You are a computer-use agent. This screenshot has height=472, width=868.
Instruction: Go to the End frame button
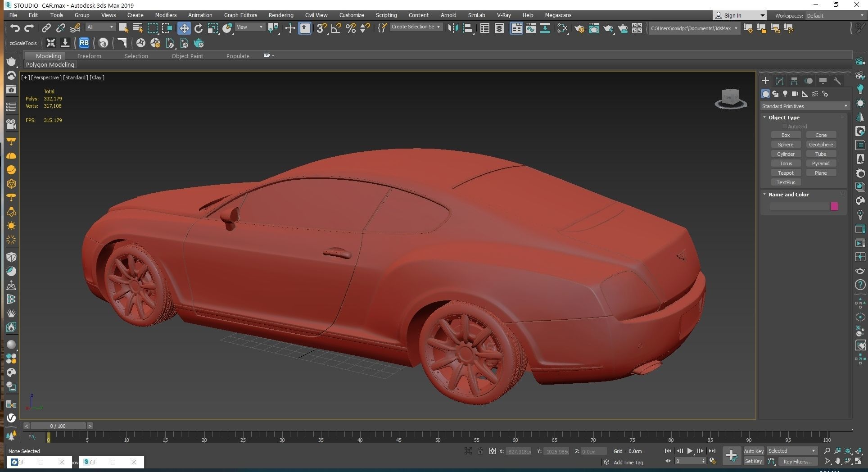pos(712,451)
